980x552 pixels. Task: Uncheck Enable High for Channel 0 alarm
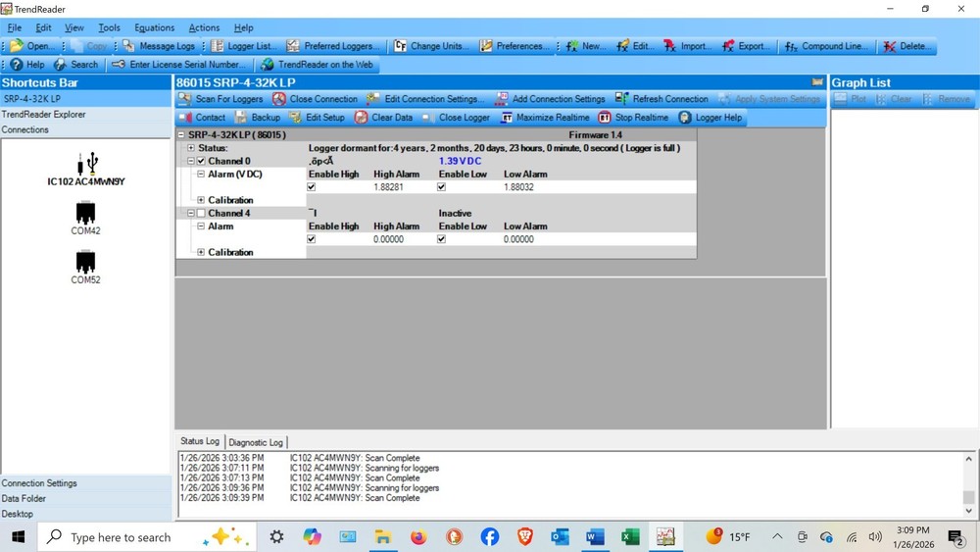coord(312,187)
